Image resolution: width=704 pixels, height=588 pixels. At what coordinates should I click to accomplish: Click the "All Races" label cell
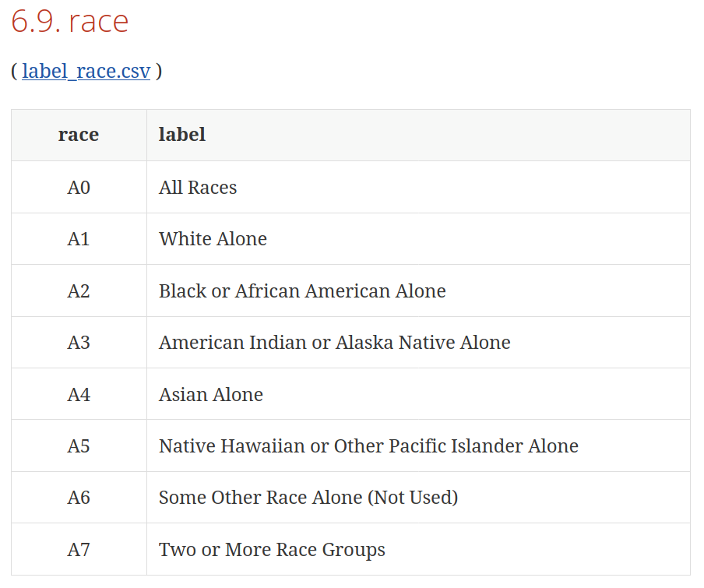pyautogui.click(x=198, y=187)
